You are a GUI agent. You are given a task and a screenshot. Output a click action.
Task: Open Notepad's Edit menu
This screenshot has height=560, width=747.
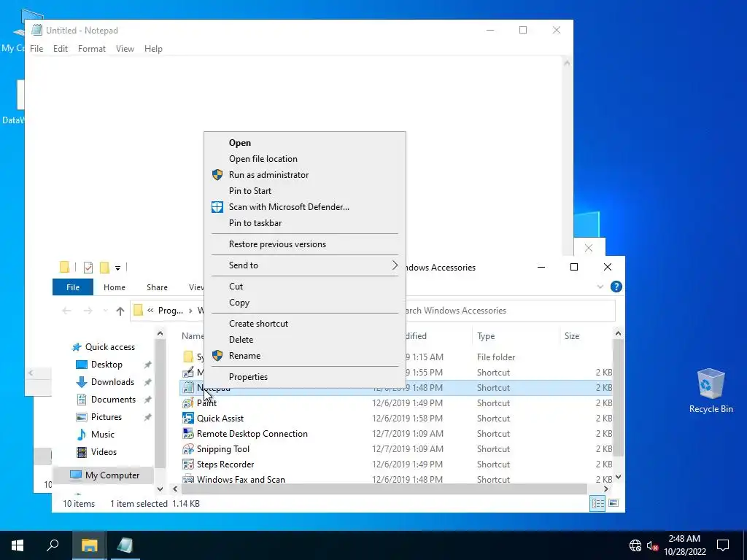pyautogui.click(x=61, y=49)
